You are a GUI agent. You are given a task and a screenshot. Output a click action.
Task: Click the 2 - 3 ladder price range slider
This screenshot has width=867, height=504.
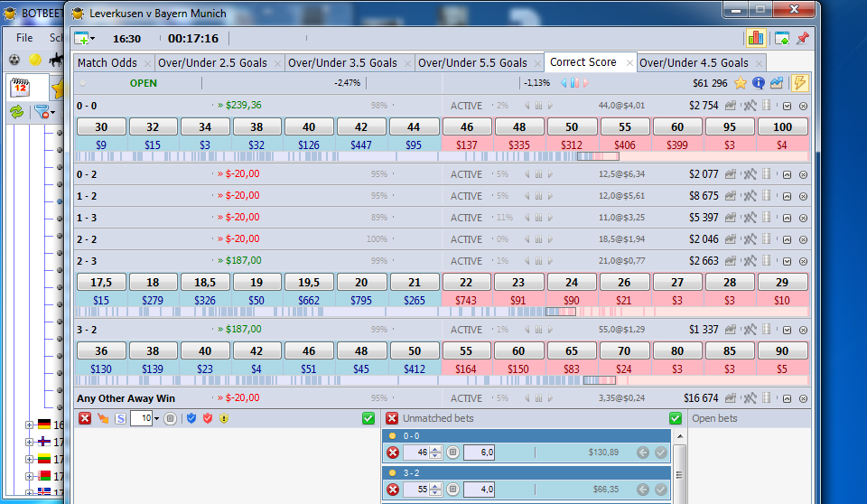coord(561,312)
